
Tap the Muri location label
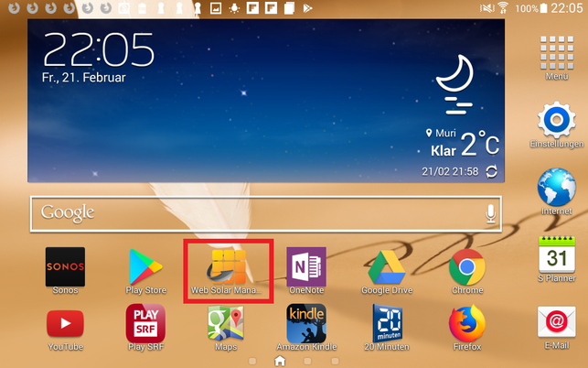click(x=441, y=133)
